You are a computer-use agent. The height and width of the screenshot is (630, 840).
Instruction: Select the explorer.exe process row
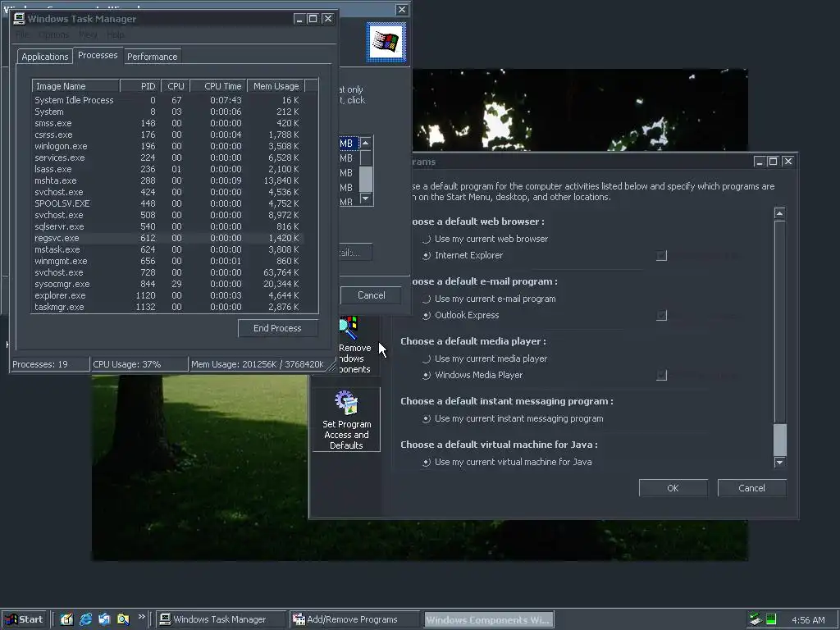click(168, 295)
